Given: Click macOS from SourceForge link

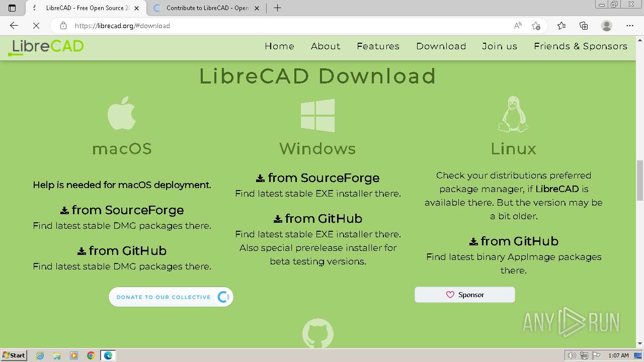Looking at the screenshot, I should 122,210.
